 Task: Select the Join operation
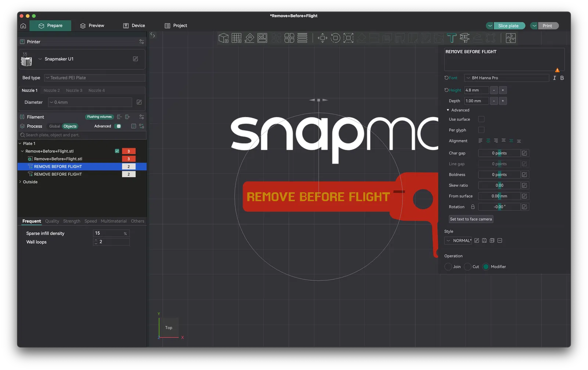pyautogui.click(x=448, y=267)
